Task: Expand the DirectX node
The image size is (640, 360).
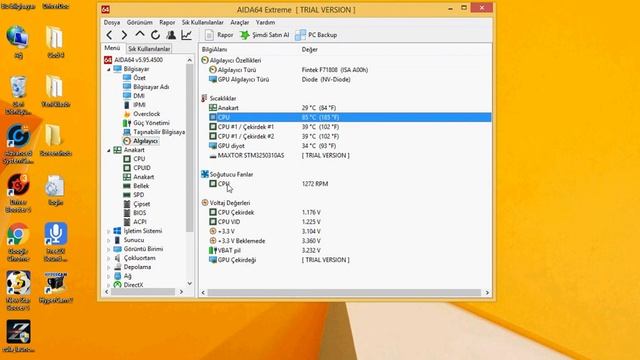Action: [109, 285]
